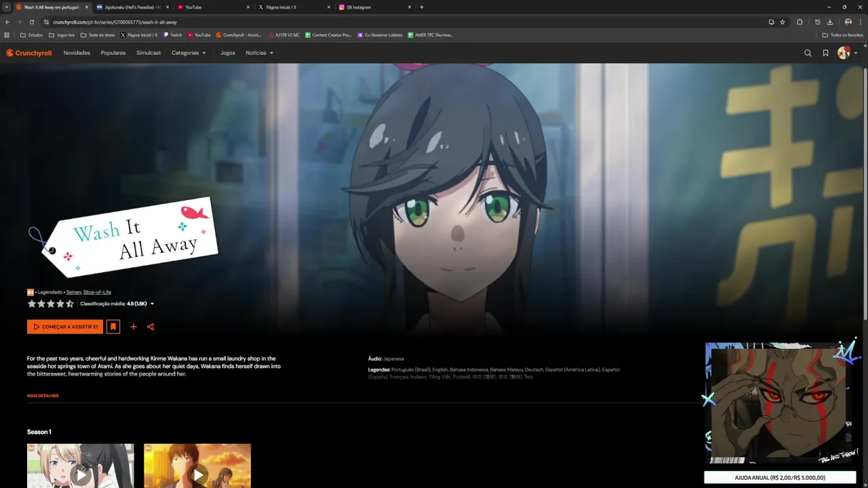Open Chrome extensions puzzle icon
868x488 pixels.
800,22
